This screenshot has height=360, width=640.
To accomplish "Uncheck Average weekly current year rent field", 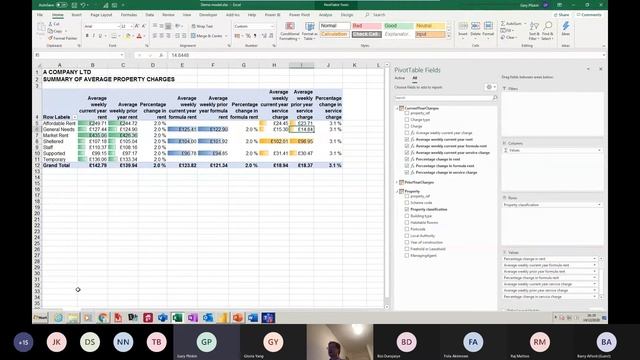I will [x=407, y=139].
